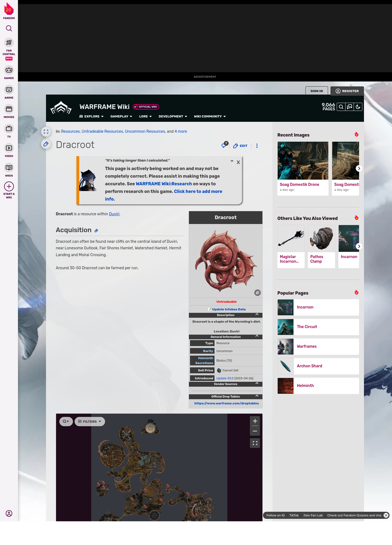Click Follow on IG link
Screen dimensions: 392x545
[x=275, y=515]
